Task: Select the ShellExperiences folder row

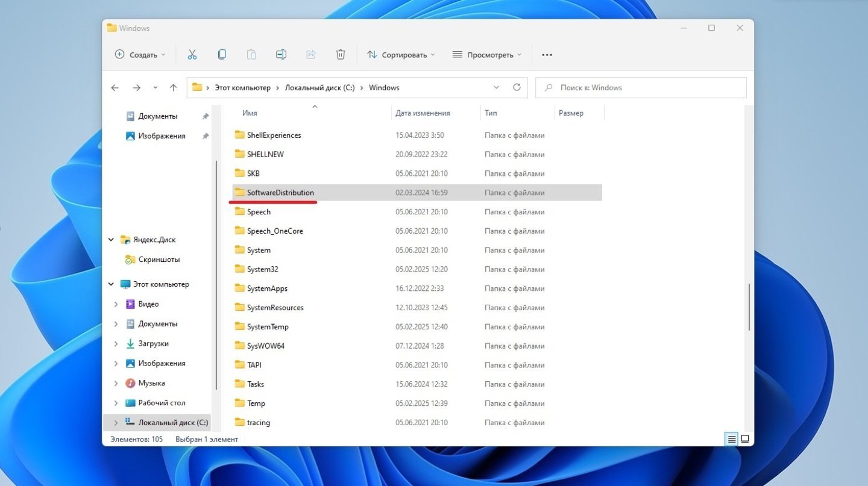Action: click(x=417, y=136)
